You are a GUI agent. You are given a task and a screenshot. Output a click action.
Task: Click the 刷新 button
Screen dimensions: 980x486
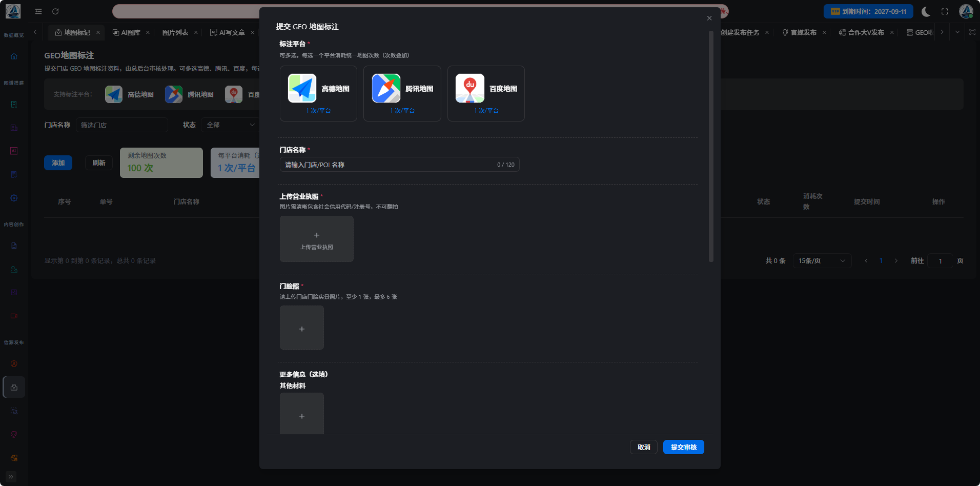pyautogui.click(x=99, y=163)
